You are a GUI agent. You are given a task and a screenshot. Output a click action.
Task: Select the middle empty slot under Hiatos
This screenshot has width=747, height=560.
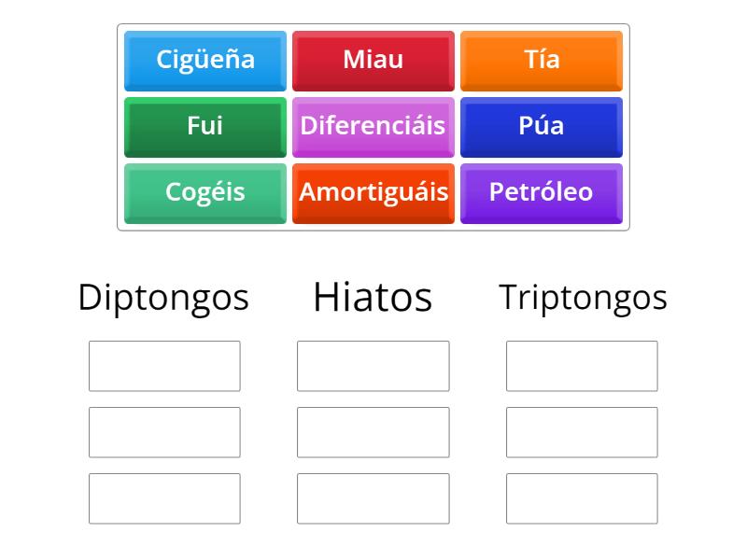click(x=373, y=431)
